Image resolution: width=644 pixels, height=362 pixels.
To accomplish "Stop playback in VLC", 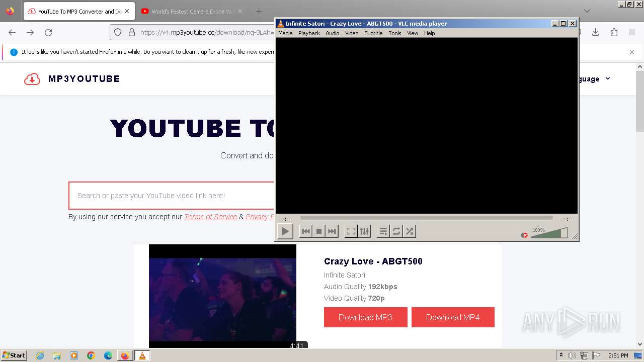I will tap(318, 231).
